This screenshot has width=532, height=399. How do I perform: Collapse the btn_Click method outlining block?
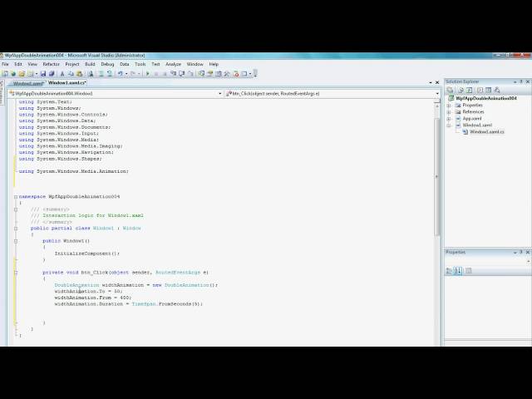click(16, 273)
